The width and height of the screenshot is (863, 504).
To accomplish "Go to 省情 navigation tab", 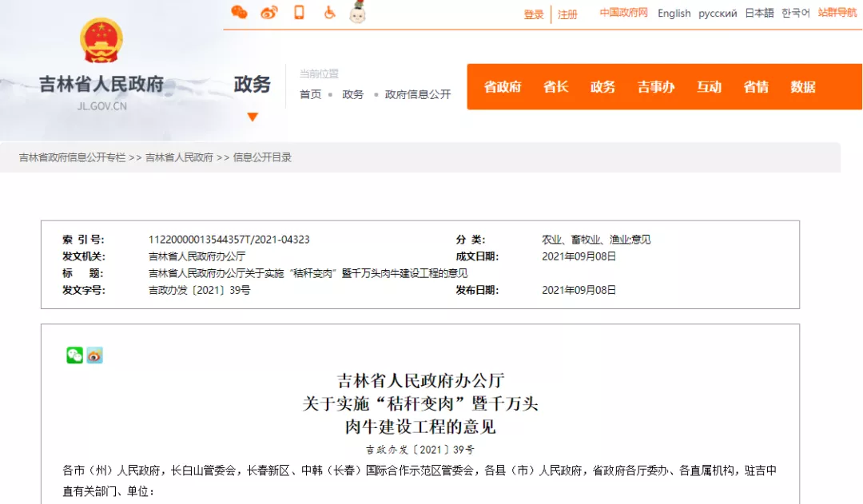I will 756,87.
